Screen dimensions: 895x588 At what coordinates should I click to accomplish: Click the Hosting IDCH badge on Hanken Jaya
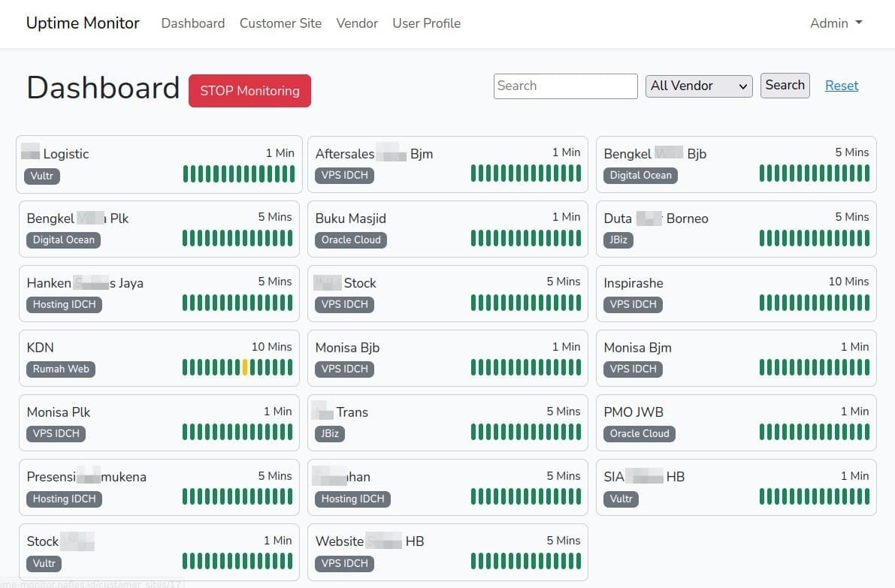[65, 305]
